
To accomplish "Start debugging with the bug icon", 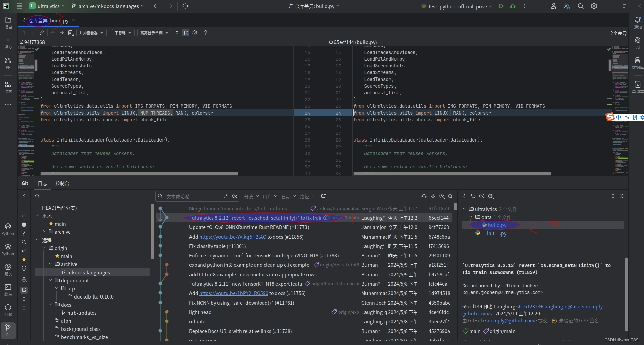I will pos(513,6).
